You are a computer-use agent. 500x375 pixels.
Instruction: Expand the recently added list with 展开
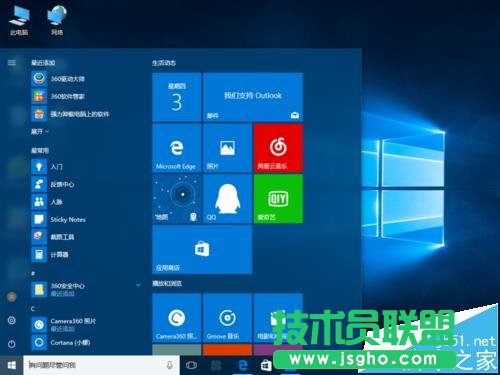[x=40, y=132]
